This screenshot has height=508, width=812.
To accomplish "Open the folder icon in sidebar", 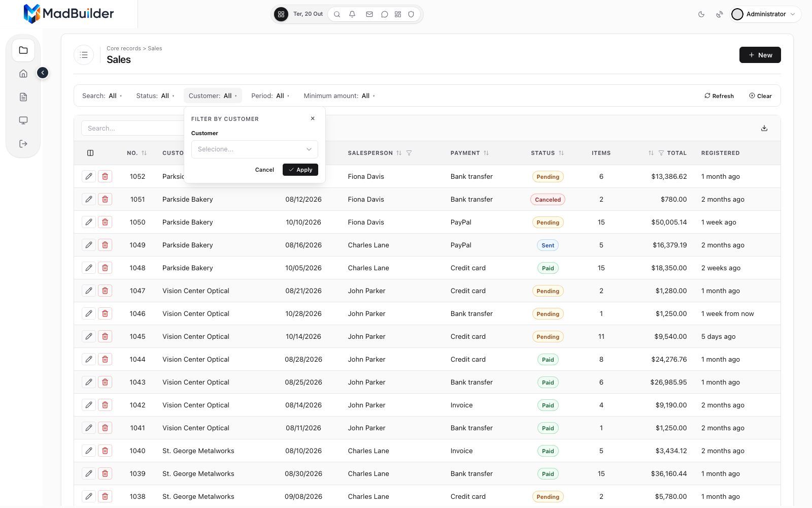I will (x=23, y=50).
